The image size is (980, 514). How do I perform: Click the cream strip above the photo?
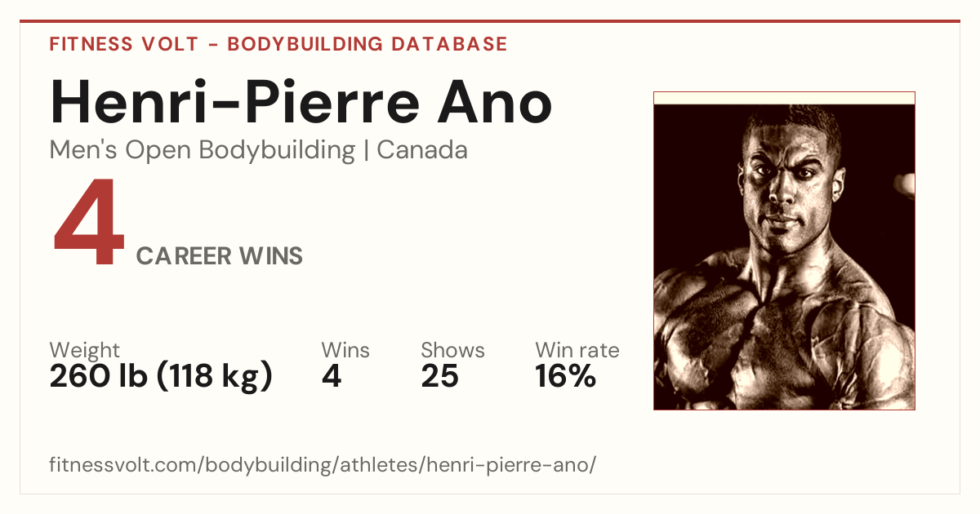tap(784, 98)
